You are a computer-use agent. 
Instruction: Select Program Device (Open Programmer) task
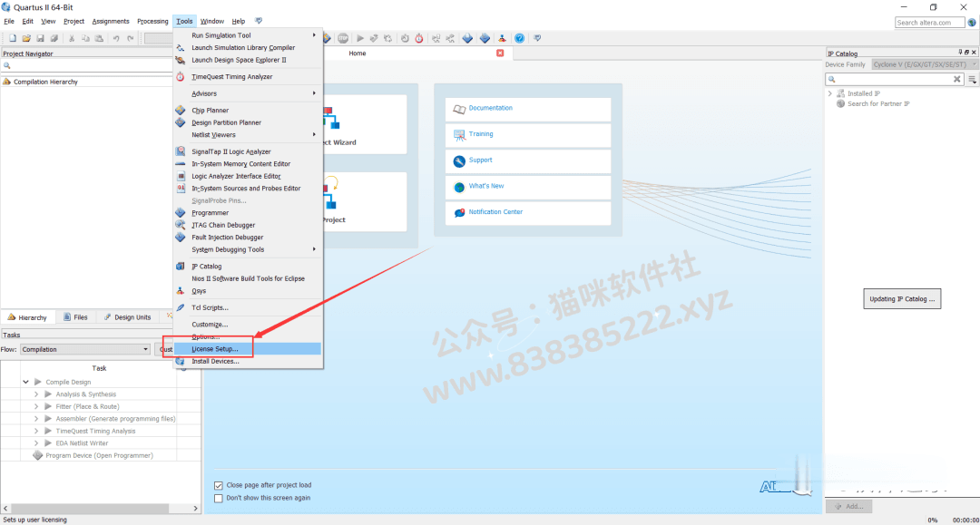(x=99, y=456)
